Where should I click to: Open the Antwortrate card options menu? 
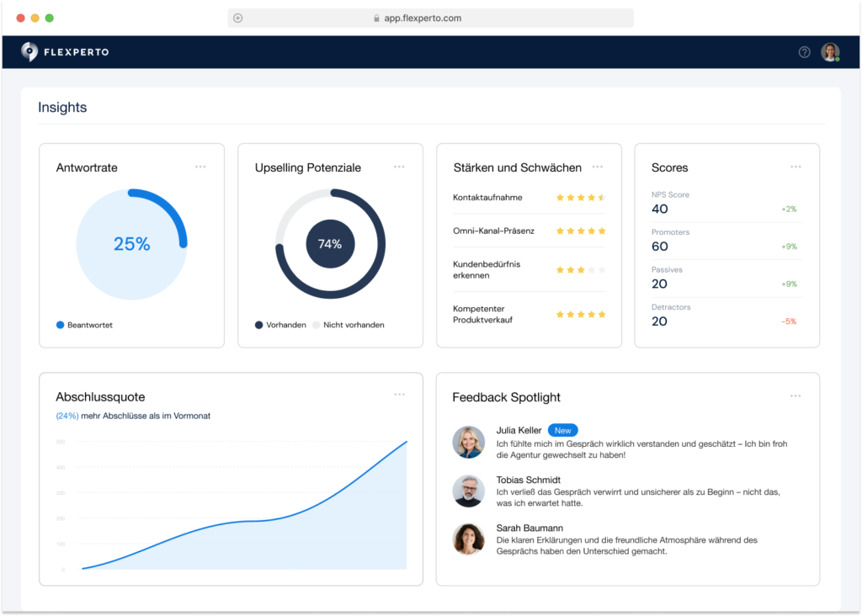[x=200, y=167]
